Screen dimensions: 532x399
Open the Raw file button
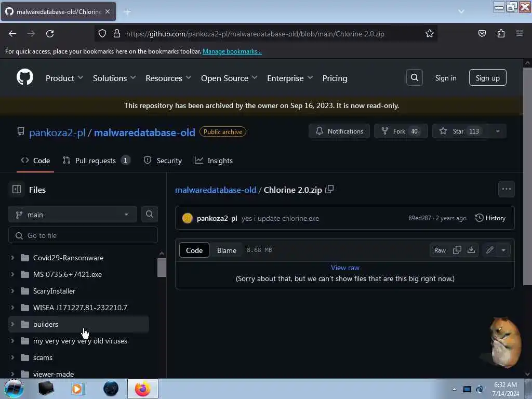440,250
